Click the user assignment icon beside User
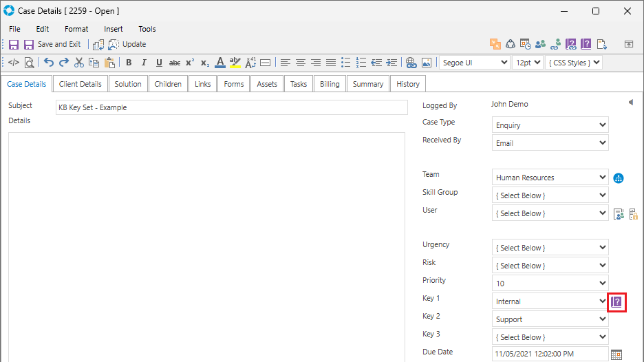 619,214
